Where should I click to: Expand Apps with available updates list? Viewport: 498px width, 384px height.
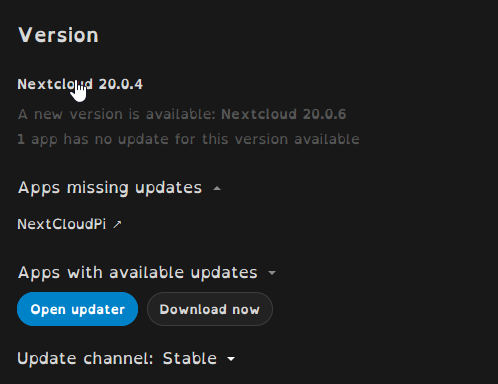click(147, 273)
